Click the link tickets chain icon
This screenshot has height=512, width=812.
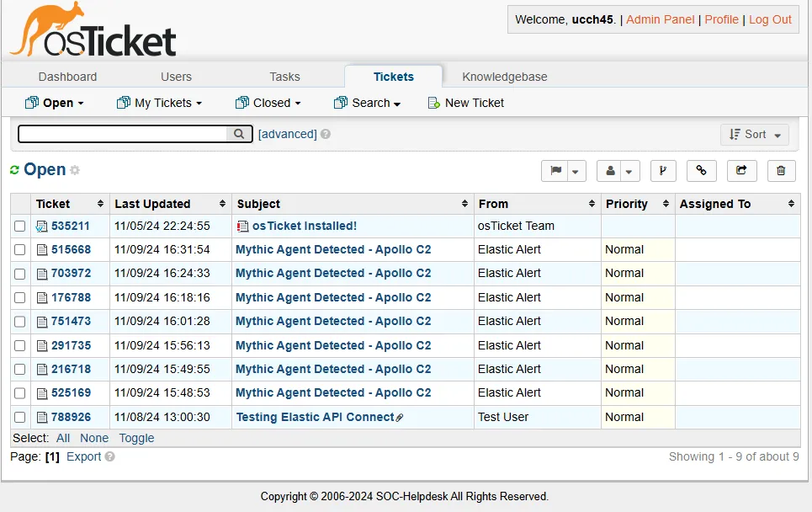pos(702,171)
